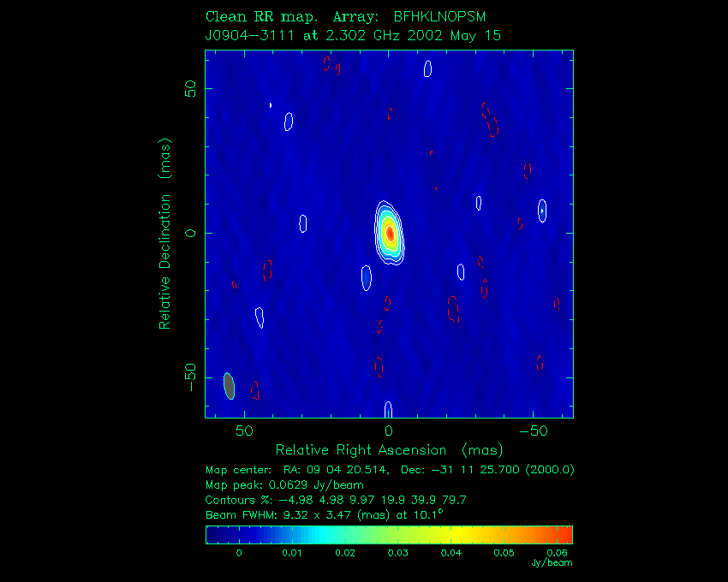Click the gray beam ellipse in the map corner
The height and width of the screenshot is (582, 728).
click(229, 386)
